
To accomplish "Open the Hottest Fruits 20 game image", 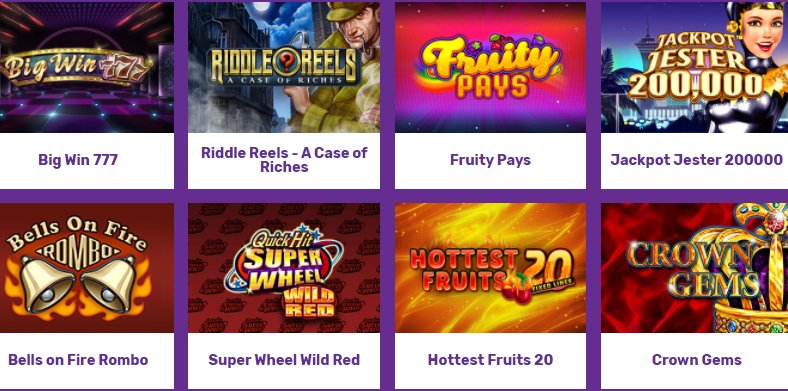I will click(490, 268).
